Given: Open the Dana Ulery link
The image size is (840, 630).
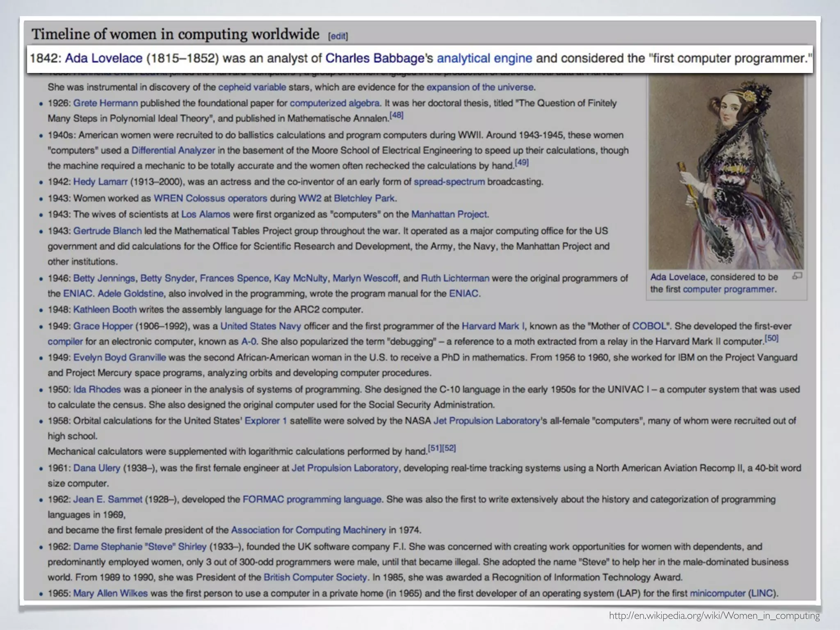Looking at the screenshot, I should (x=97, y=468).
